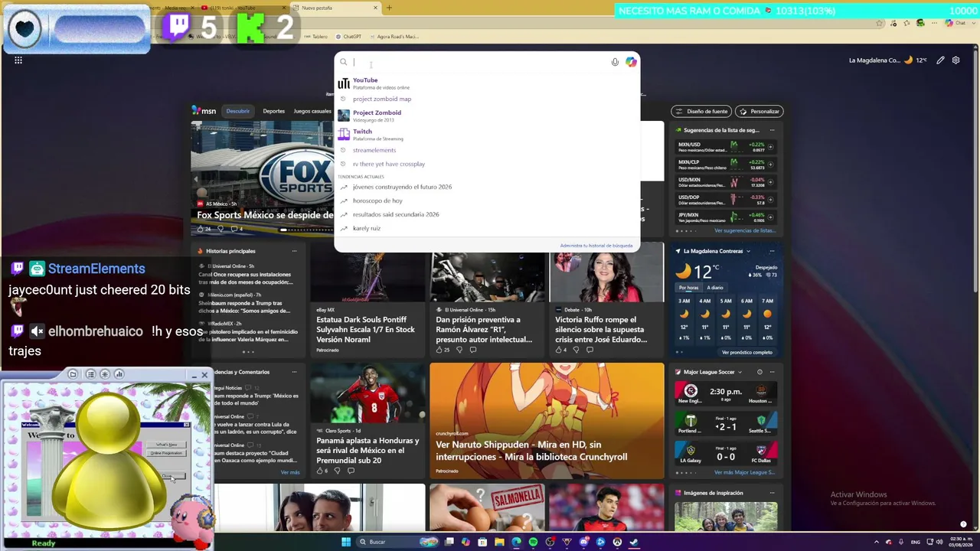Comment on the Ramón Álvarez article
Image resolution: width=980 pixels, height=551 pixels.
[x=472, y=350]
